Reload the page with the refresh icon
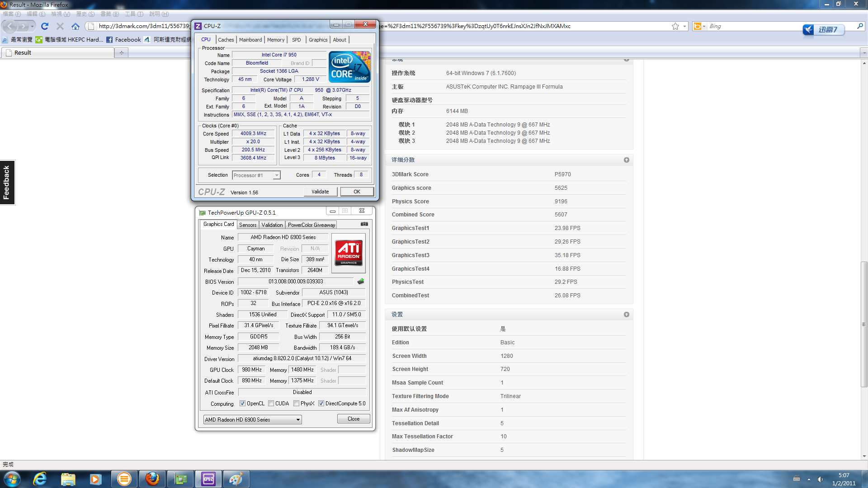Viewport: 868px width, 488px height. pyautogui.click(x=45, y=26)
